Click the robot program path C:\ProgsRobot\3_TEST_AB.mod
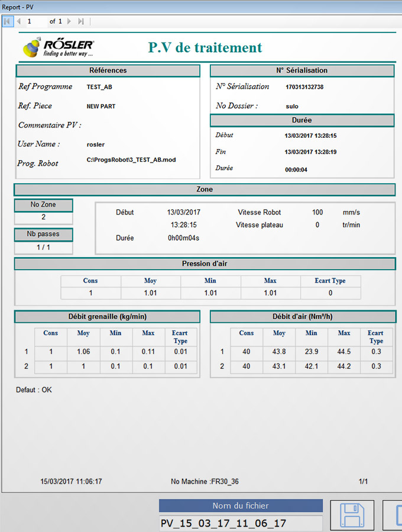 pyautogui.click(x=131, y=160)
